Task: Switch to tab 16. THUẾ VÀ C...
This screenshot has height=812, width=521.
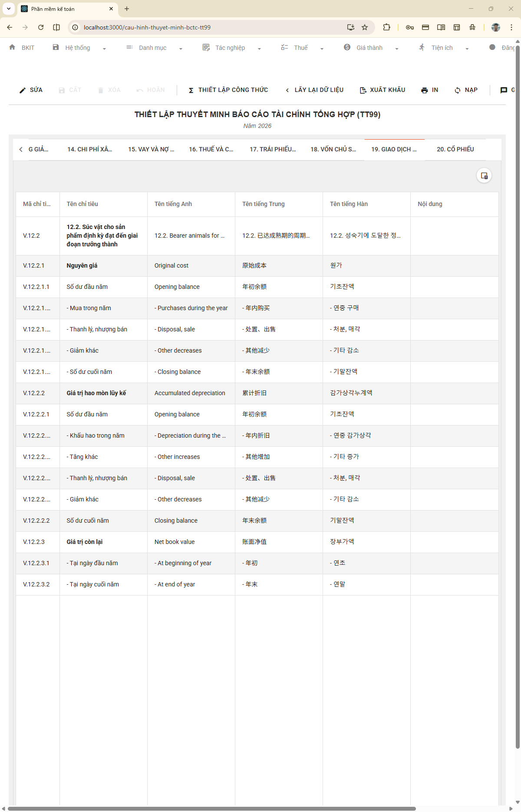Action: [x=211, y=149]
